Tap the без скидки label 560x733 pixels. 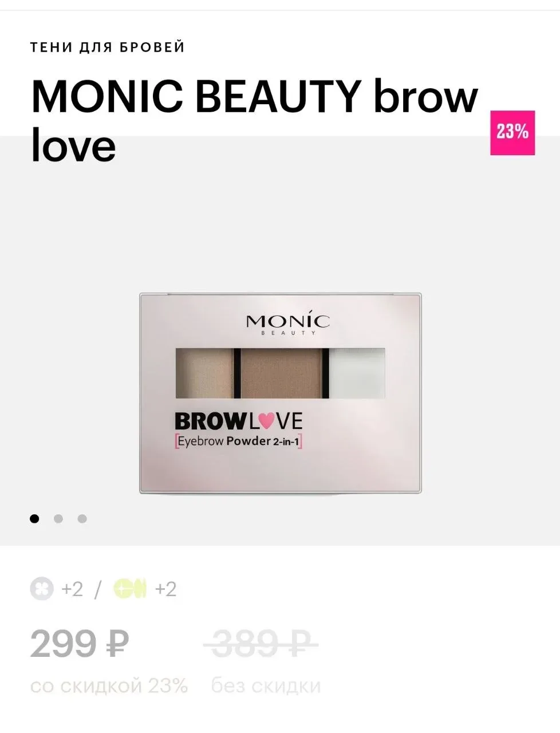(266, 685)
